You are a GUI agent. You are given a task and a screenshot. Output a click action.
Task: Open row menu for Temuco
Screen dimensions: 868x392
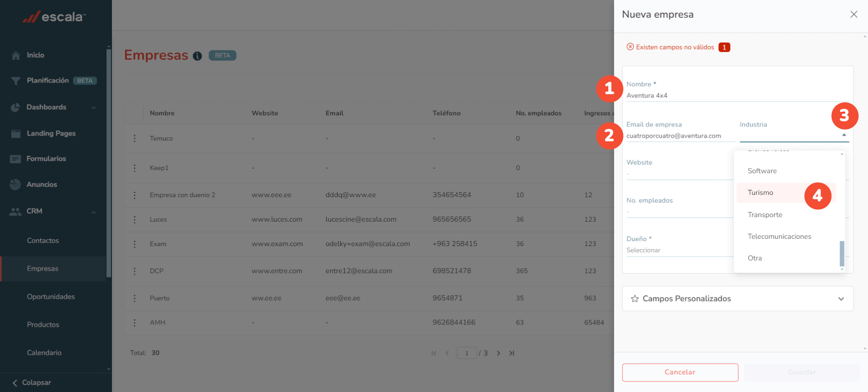click(x=135, y=138)
